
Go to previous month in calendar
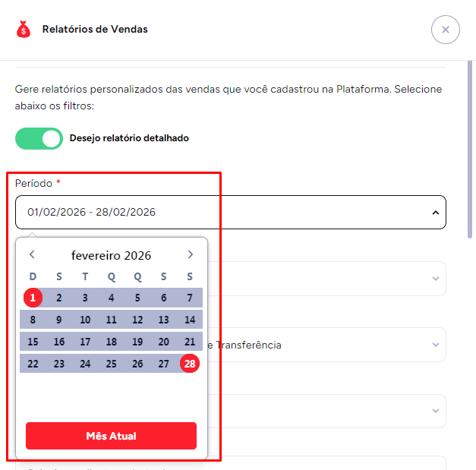click(x=32, y=255)
